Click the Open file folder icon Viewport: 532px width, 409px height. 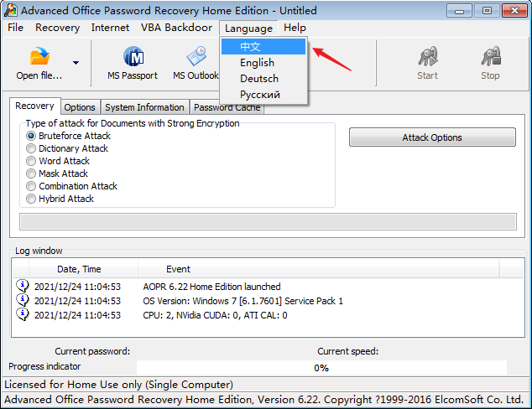point(39,56)
